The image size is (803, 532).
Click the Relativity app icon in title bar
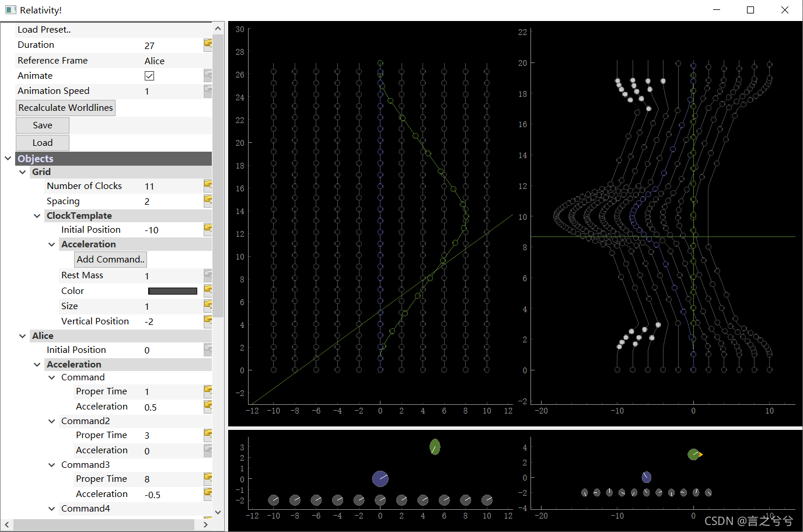point(11,10)
